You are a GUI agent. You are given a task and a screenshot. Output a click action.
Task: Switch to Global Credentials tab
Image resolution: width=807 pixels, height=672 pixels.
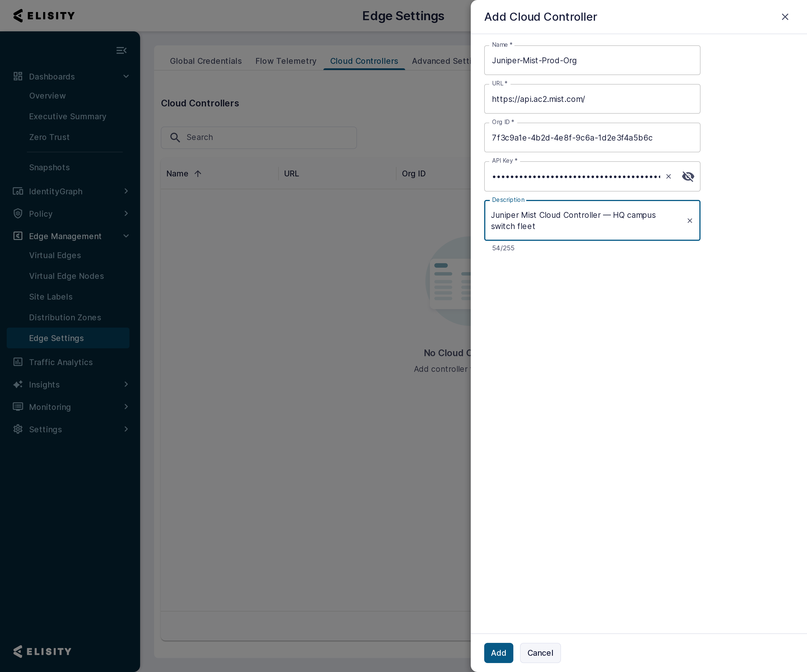[x=206, y=61]
